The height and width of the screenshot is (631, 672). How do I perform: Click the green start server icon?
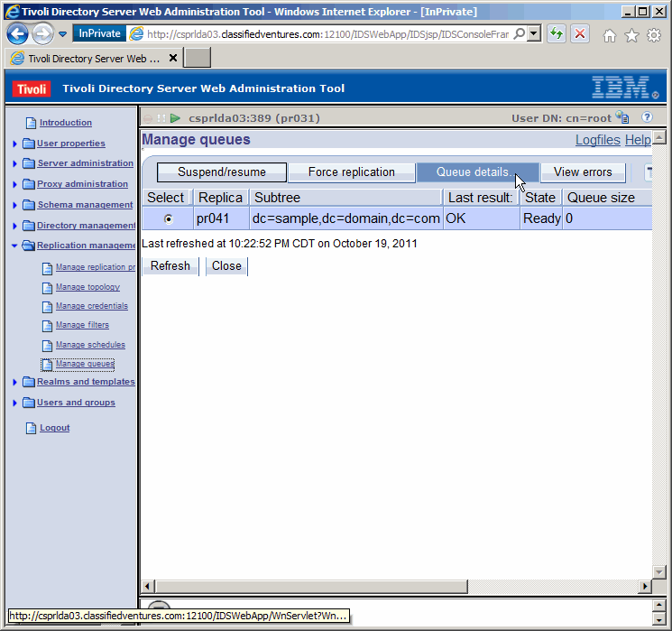tap(175, 118)
